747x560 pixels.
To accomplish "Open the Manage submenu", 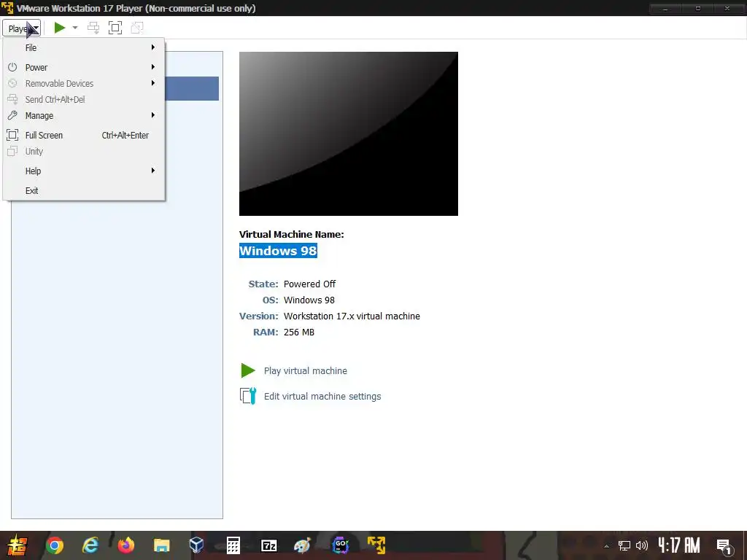I will pos(84,115).
